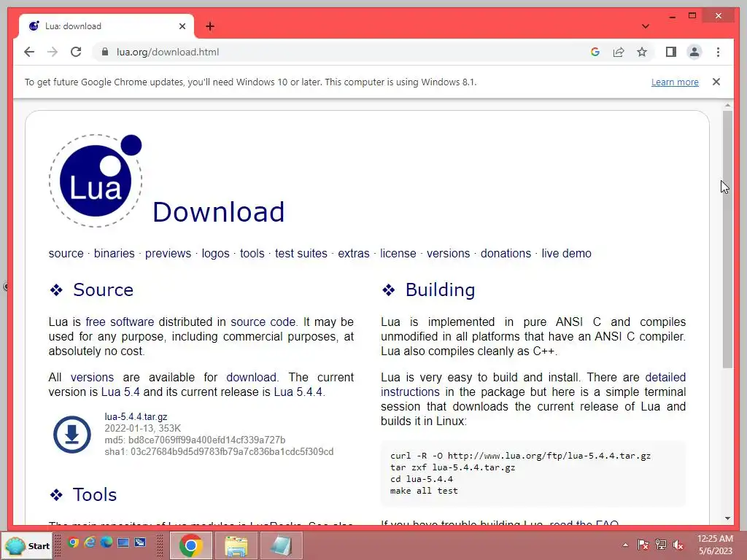Open the versions link in Source paragraph
The height and width of the screenshot is (560, 747).
[92, 377]
